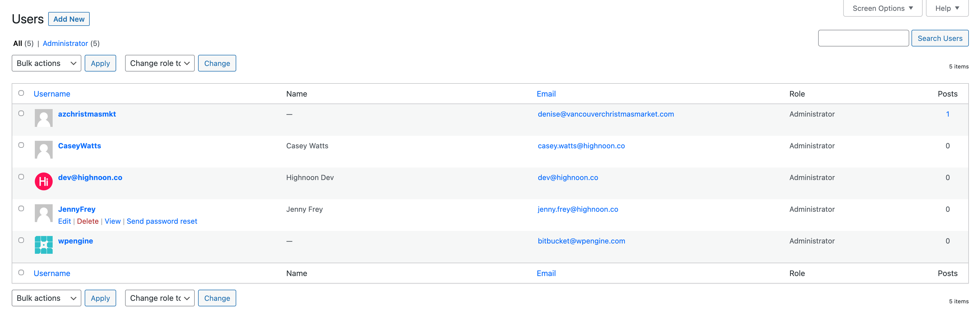Check the select-all checkbox in the header row
Image resolution: width=980 pixels, height=320 pixels.
point(21,93)
